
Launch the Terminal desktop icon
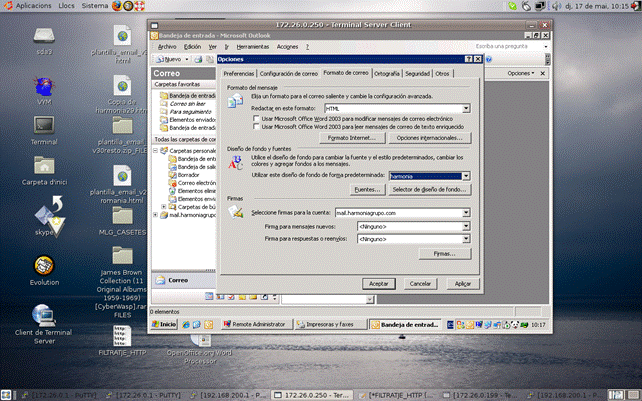click(x=43, y=126)
